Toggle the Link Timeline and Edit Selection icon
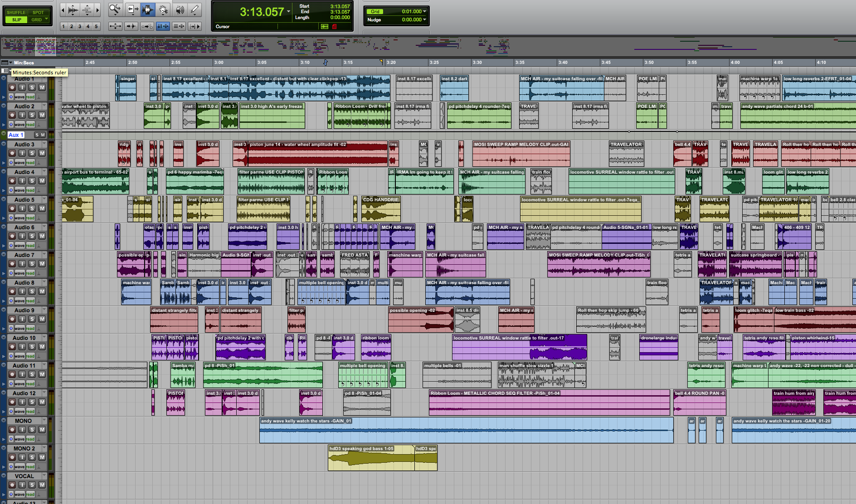 [x=162, y=26]
